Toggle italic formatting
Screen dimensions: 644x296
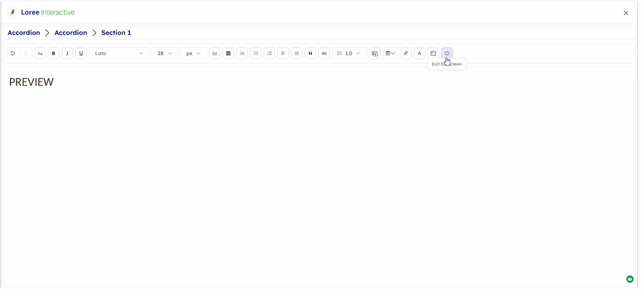(x=67, y=53)
